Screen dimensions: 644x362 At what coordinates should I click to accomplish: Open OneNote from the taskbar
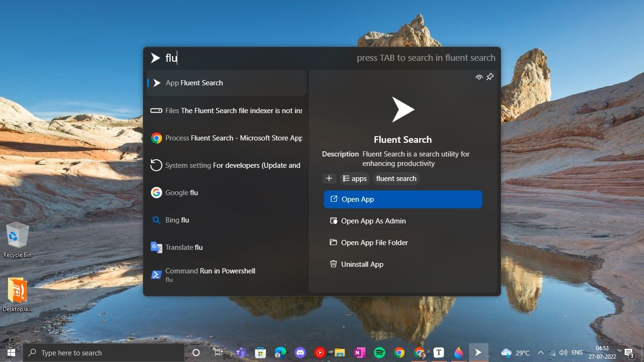click(360, 353)
